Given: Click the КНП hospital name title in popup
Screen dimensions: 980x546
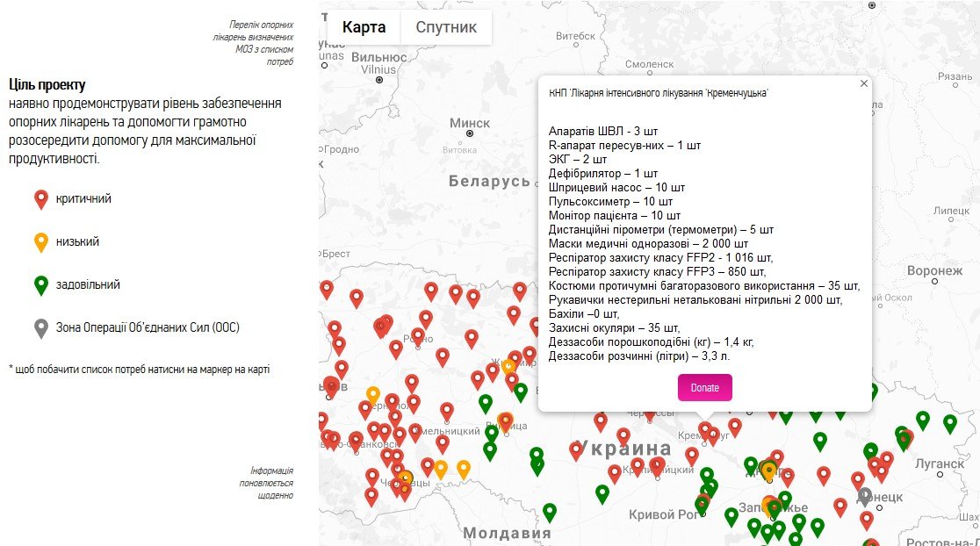Looking at the screenshot, I should tap(658, 94).
